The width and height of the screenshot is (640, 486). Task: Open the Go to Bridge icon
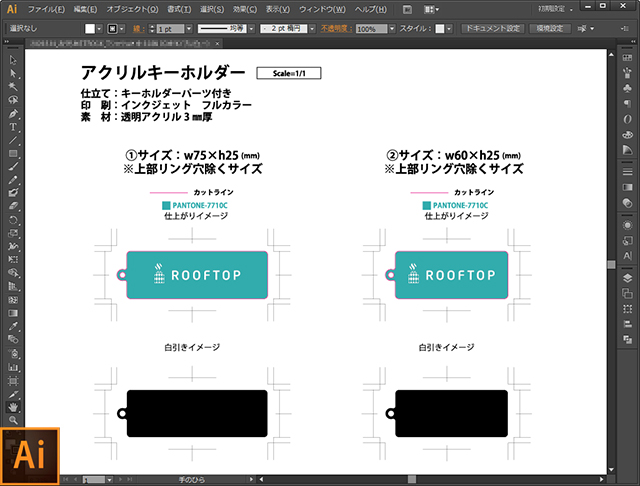(x=407, y=9)
